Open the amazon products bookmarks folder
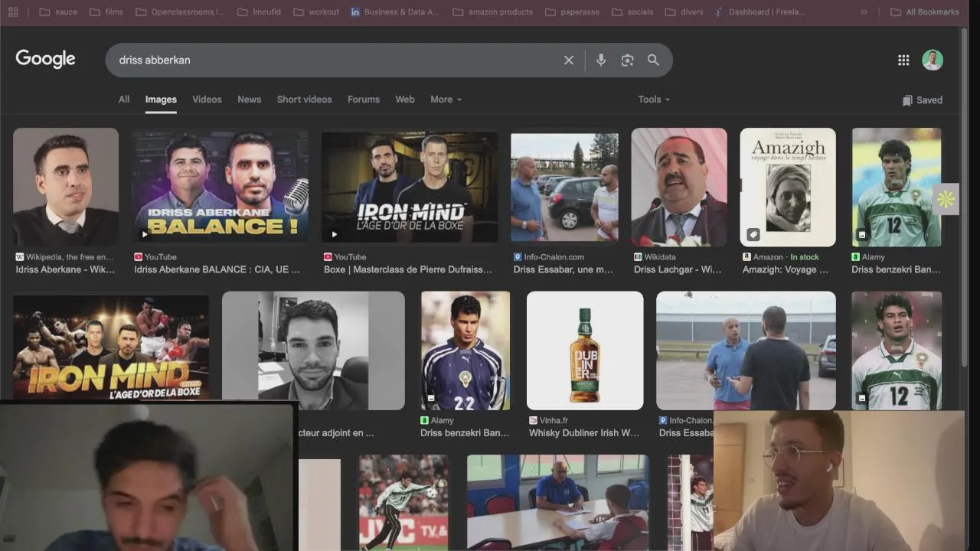 click(492, 12)
